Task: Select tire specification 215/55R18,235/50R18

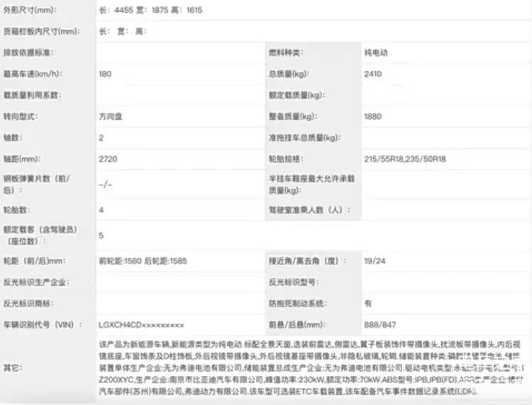Action: [404, 159]
